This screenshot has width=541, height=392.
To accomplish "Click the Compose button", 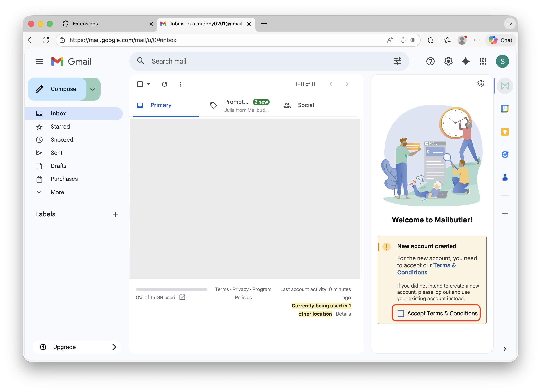I will (57, 89).
